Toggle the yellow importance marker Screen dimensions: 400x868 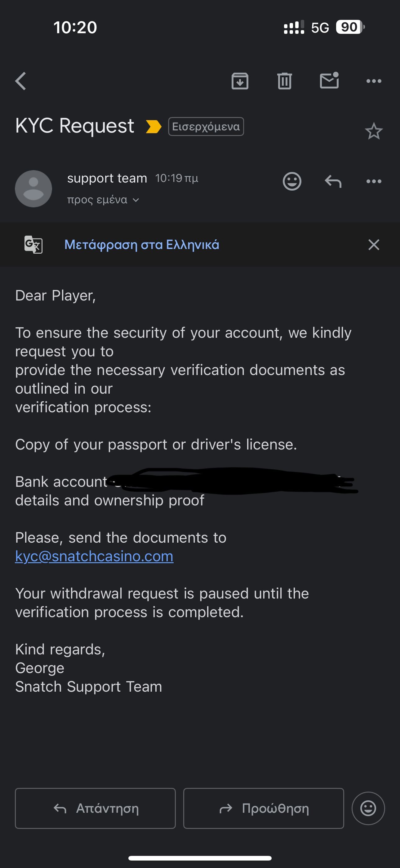click(x=153, y=127)
